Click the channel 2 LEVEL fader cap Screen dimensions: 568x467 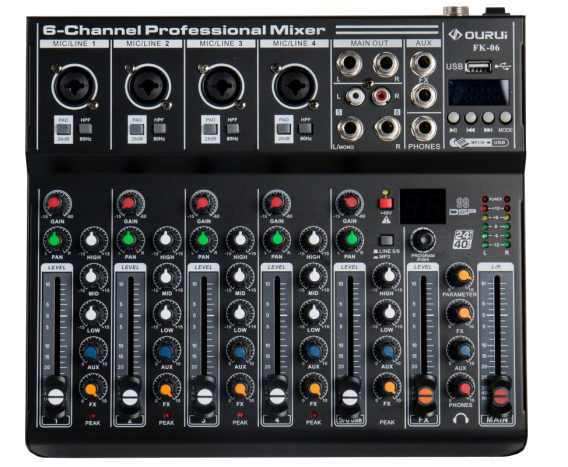pyautogui.click(x=129, y=397)
